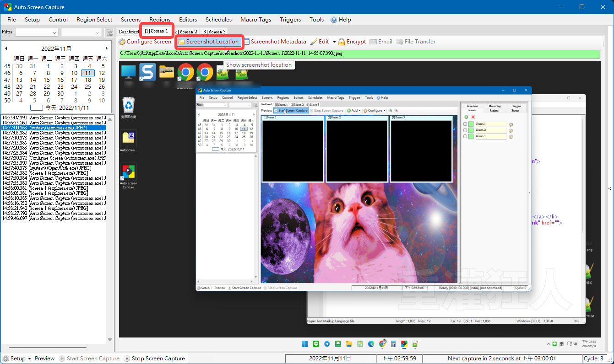Click the 2022年11月 calendar title
This screenshot has height=364, width=614.
point(57,48)
